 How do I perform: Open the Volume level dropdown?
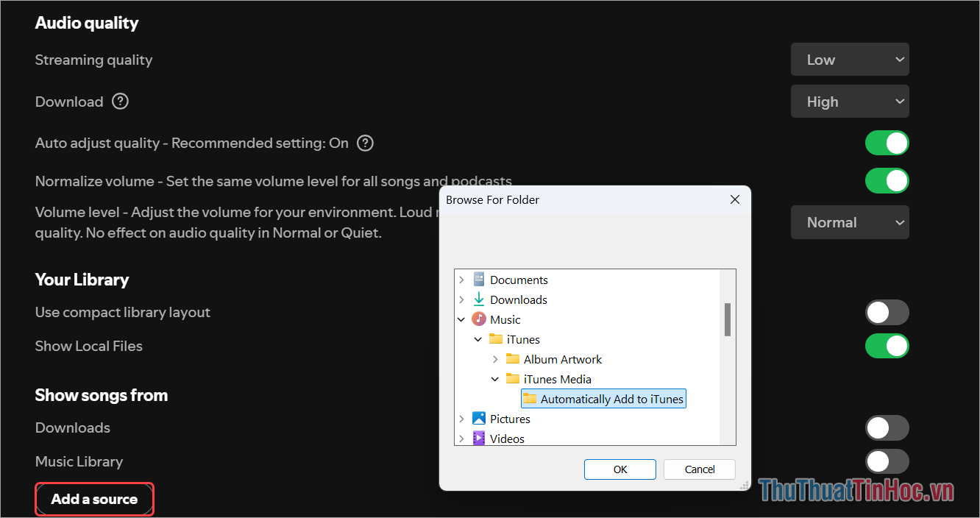tap(850, 222)
